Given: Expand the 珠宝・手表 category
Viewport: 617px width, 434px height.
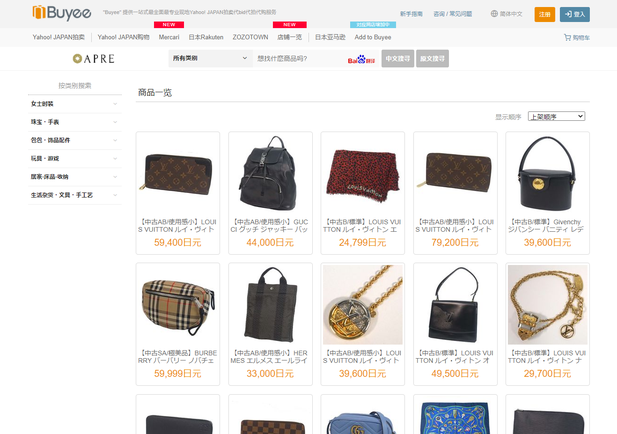Looking at the screenshot, I should coord(74,122).
